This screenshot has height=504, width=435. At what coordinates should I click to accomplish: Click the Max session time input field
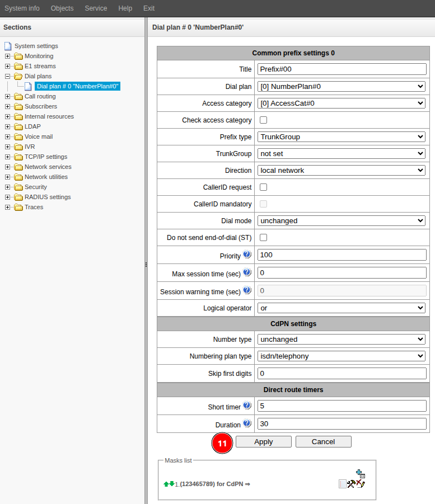342,273
